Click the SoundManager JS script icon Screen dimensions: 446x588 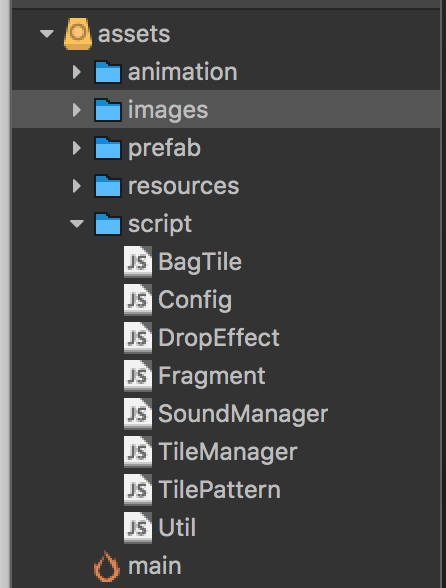click(138, 413)
